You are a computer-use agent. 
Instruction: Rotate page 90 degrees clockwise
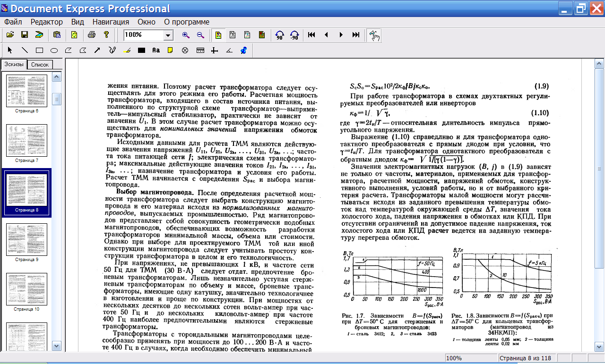(280, 35)
